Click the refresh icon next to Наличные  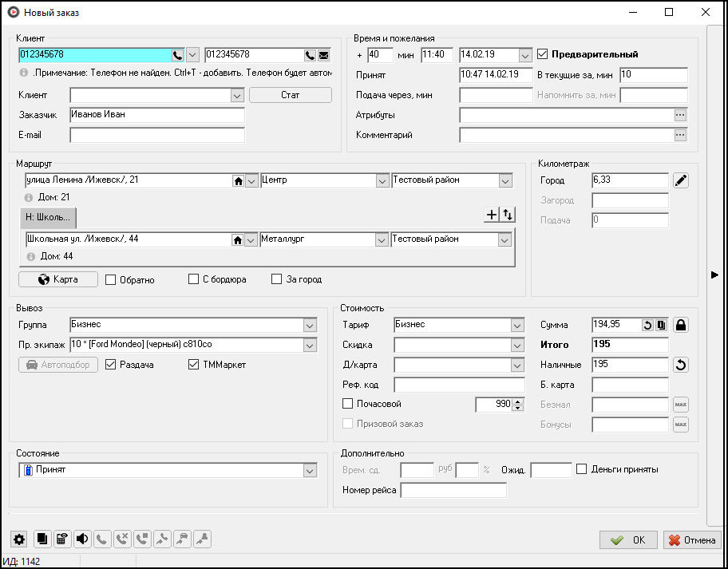[x=681, y=365]
